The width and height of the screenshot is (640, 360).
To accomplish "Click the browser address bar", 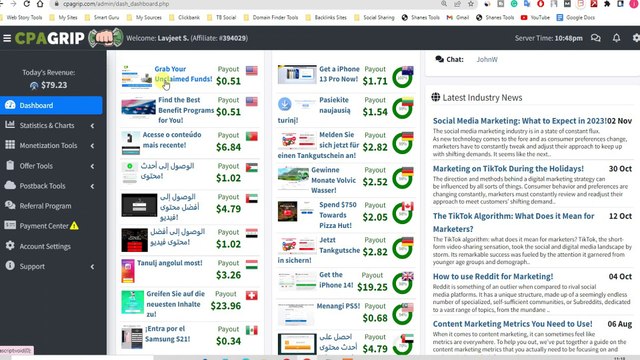I will pos(245,4).
